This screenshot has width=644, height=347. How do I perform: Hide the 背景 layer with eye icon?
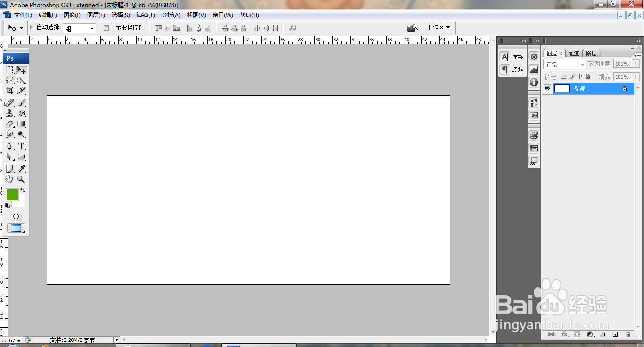547,88
